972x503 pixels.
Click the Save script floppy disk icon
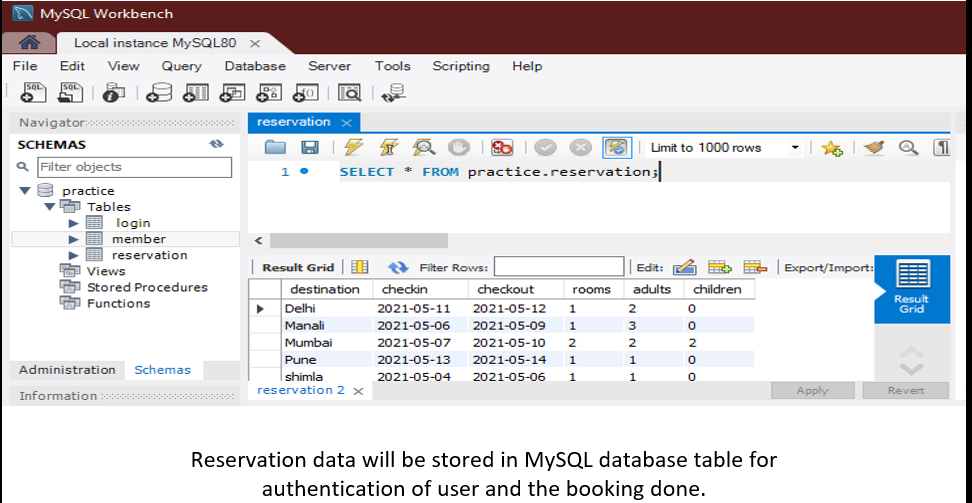[310, 147]
